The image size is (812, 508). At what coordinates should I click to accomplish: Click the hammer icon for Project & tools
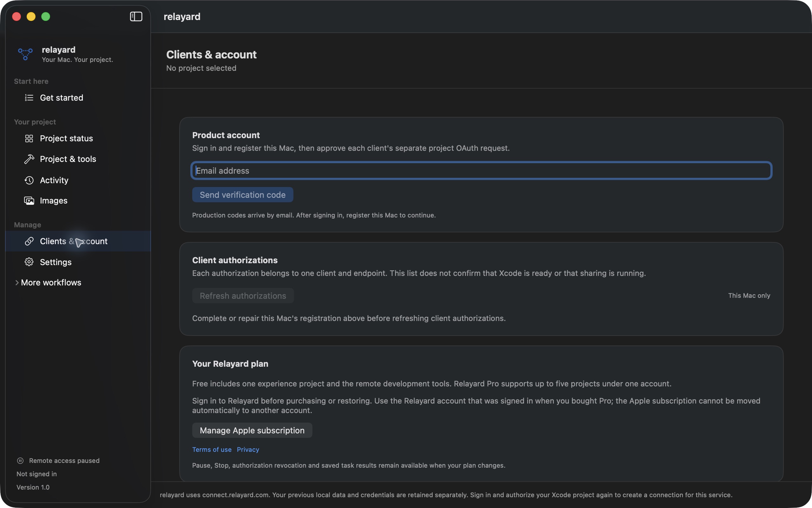pyautogui.click(x=29, y=159)
